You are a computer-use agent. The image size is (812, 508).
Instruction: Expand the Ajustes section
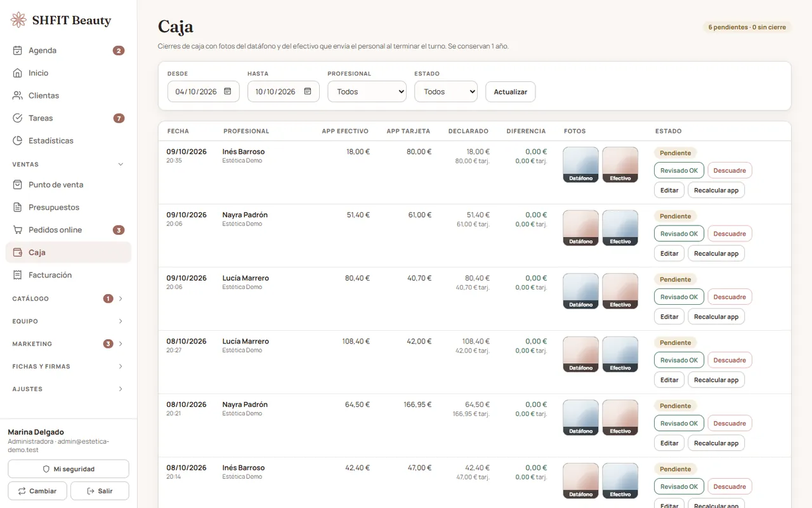69,389
